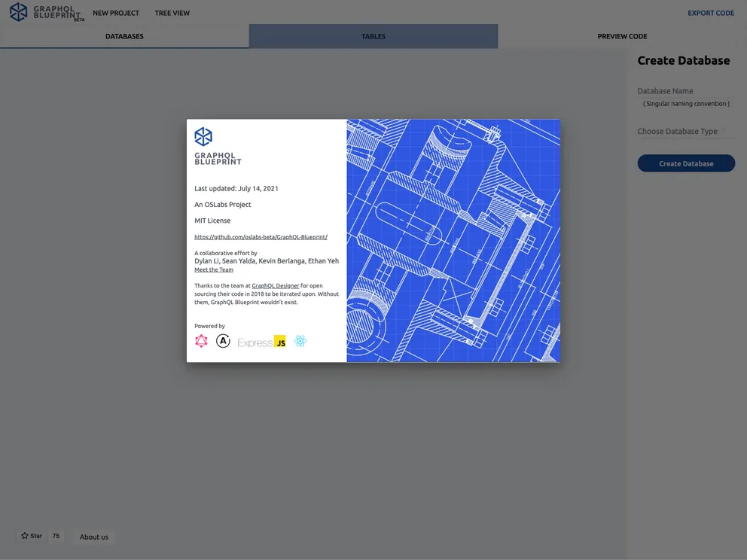This screenshot has width=747, height=560.
Task: Click the About us button
Action: tap(93, 537)
